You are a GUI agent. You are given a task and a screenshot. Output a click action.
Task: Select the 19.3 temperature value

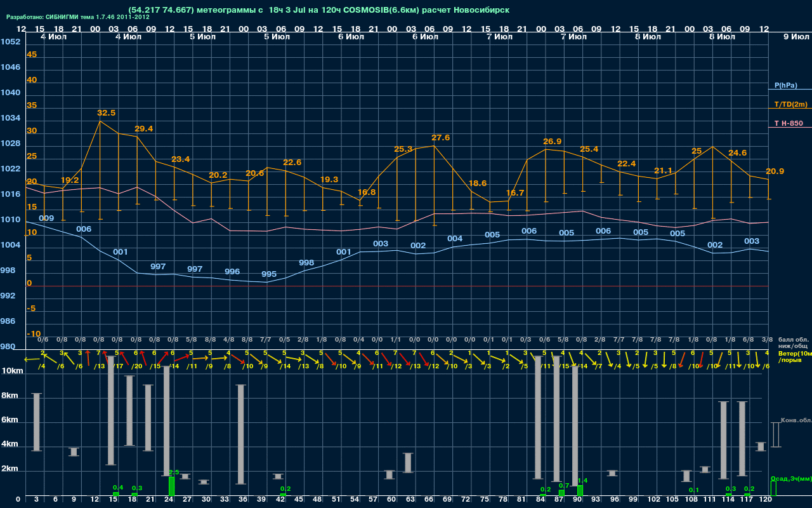point(329,180)
